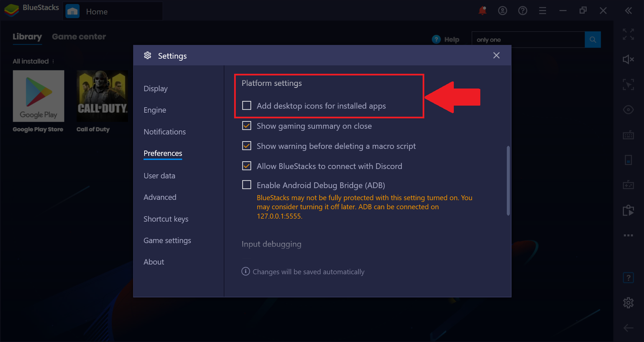Open the Notifications settings section
Viewport: 644px width, 342px height.
tap(165, 132)
